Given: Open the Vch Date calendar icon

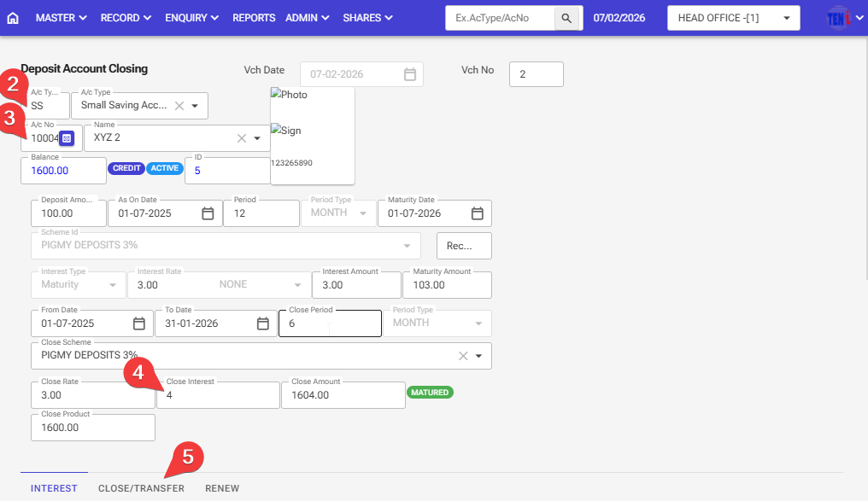Looking at the screenshot, I should tap(409, 74).
